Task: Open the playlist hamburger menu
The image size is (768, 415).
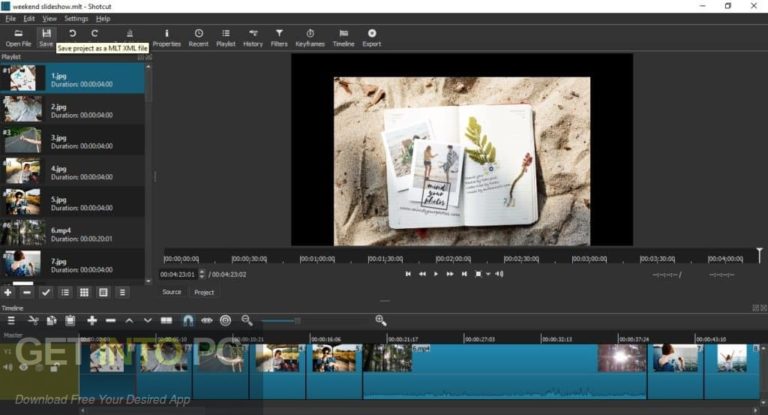Action: click(122, 293)
